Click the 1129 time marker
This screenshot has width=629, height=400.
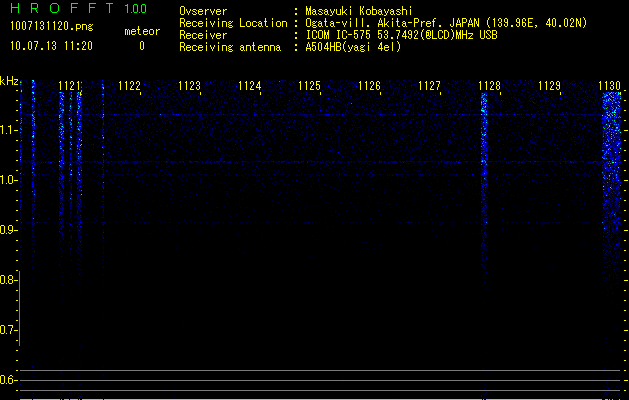click(549, 86)
